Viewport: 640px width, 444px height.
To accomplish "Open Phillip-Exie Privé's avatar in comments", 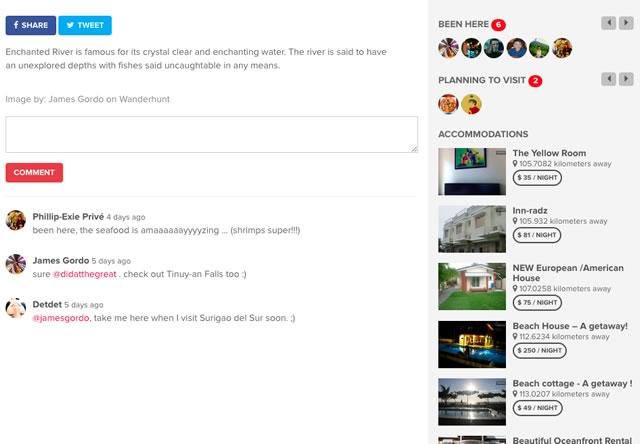I will coord(16,220).
